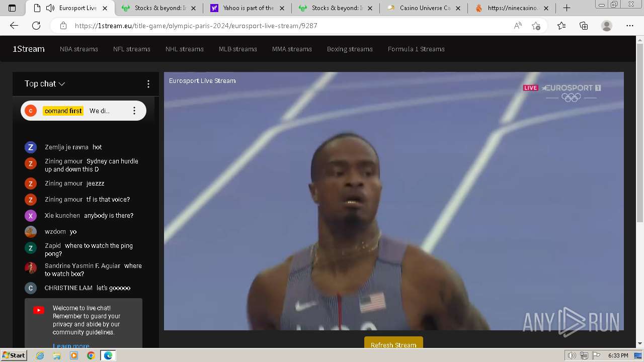Close the Yahoo is part of the tab
The height and width of the screenshot is (362, 644).
281,8
